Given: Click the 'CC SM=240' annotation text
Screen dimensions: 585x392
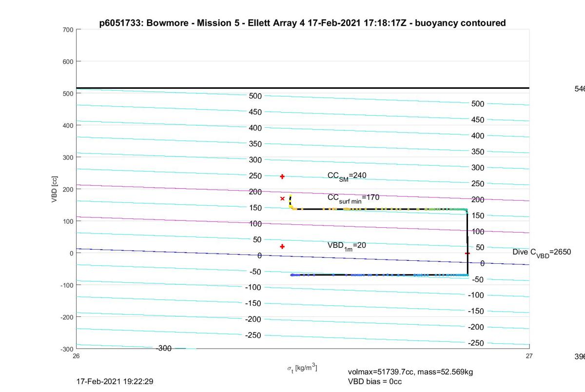Looking at the screenshot, I should (x=347, y=176).
